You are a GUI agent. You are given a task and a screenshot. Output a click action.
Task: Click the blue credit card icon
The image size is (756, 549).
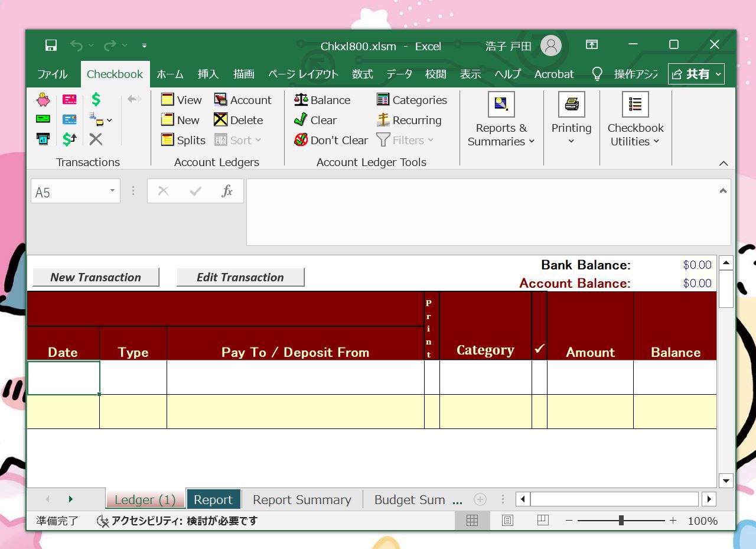pyautogui.click(x=70, y=119)
